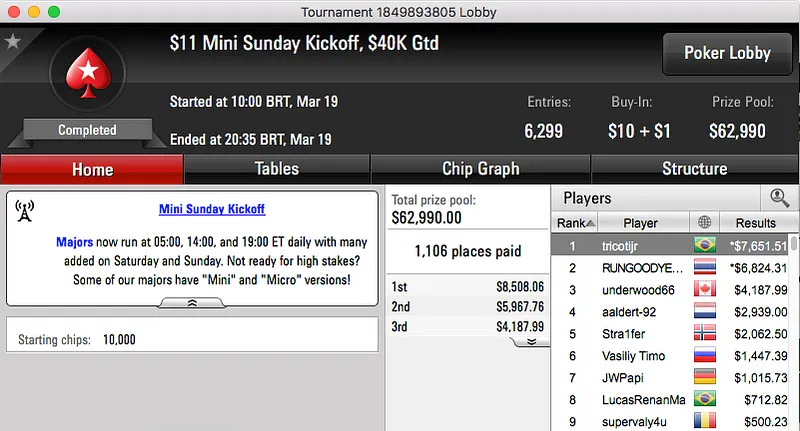Switch to the Tables tab
Image resolution: width=800 pixels, height=431 pixels.
277,169
